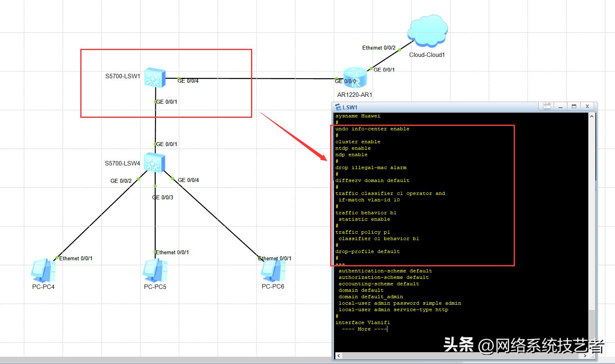Click the LSW1 window's extra titlebar button
This screenshot has height=364, width=615.
[547, 107]
